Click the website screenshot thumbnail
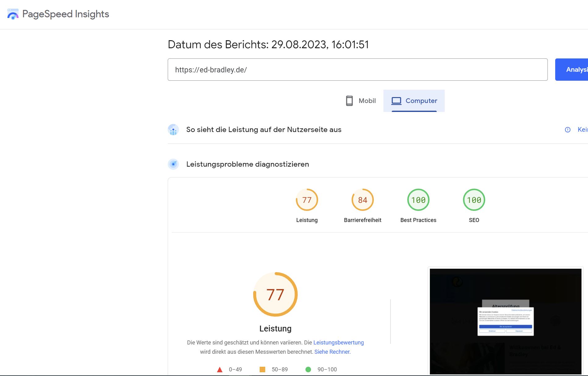The height and width of the screenshot is (376, 588). pos(506,321)
